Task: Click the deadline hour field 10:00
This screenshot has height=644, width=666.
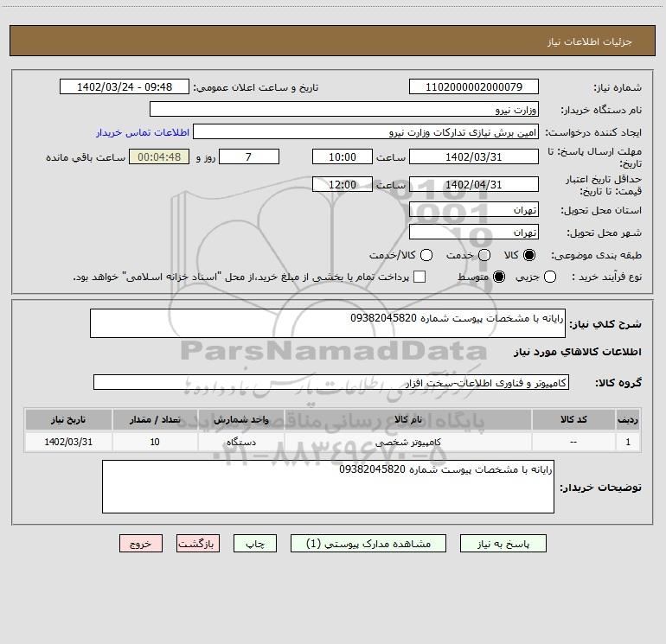Action: 343,156
